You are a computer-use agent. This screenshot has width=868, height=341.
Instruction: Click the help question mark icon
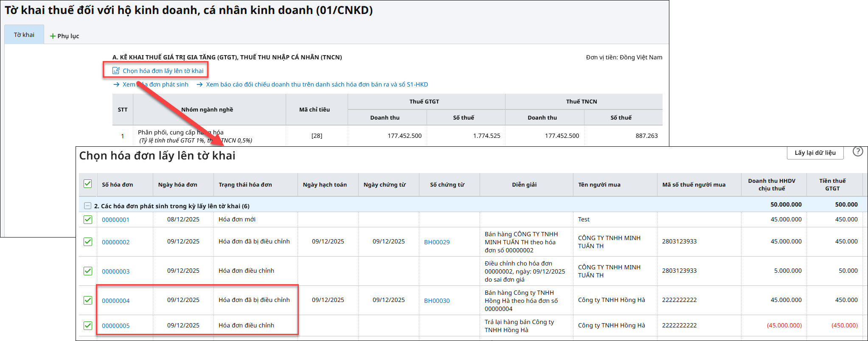pyautogui.click(x=857, y=152)
